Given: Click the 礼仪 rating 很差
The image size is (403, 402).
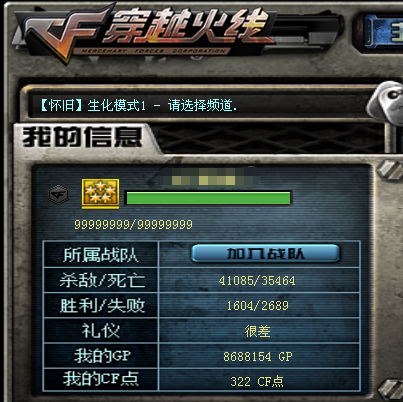Looking at the screenshot, I should point(257,331).
